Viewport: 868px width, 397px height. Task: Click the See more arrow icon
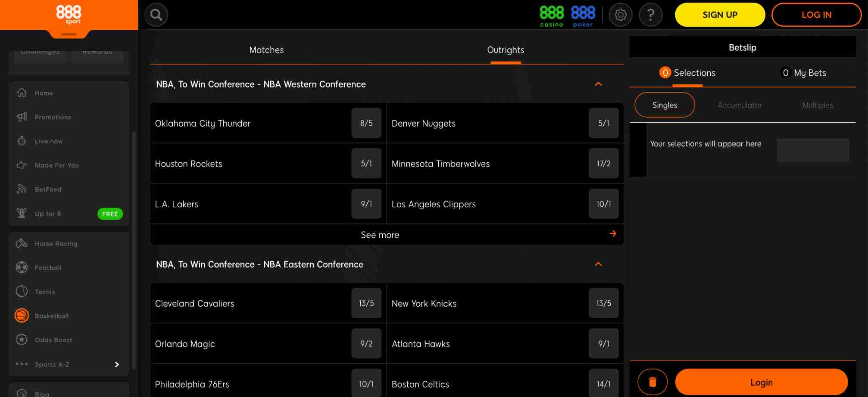[613, 234]
